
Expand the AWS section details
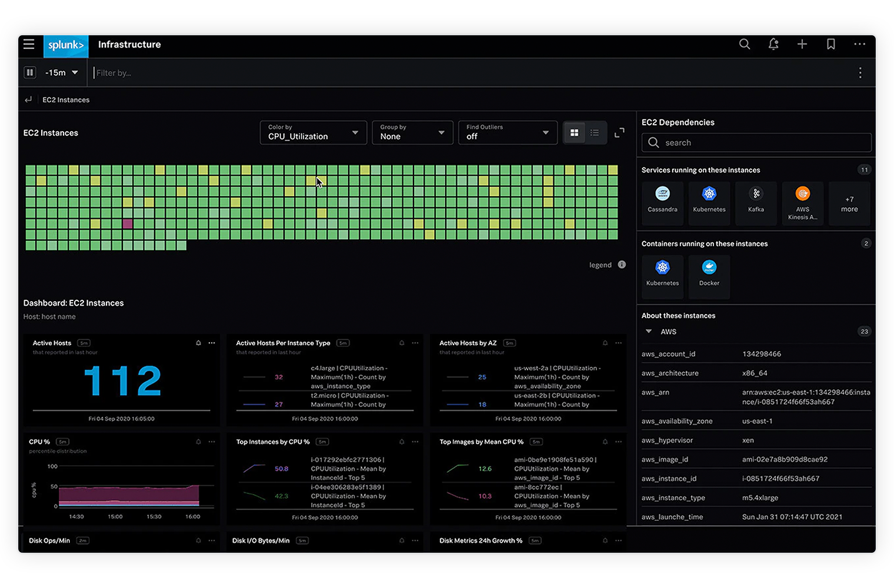649,331
